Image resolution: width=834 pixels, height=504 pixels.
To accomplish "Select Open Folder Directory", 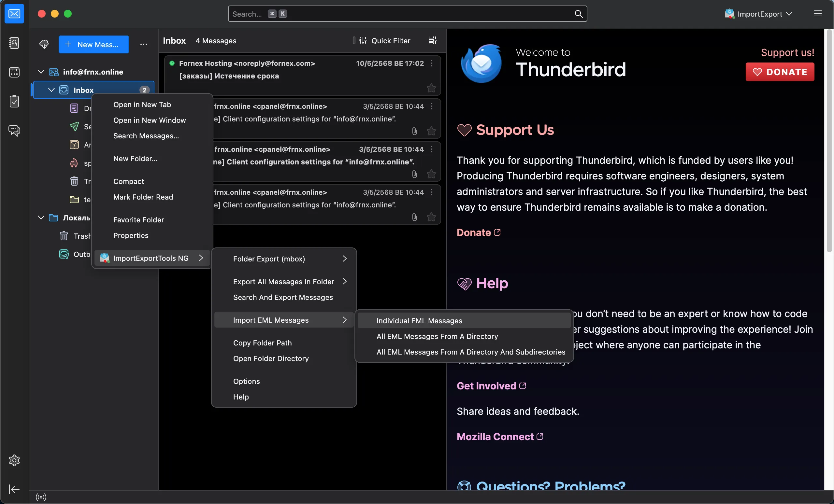I will tap(284, 358).
